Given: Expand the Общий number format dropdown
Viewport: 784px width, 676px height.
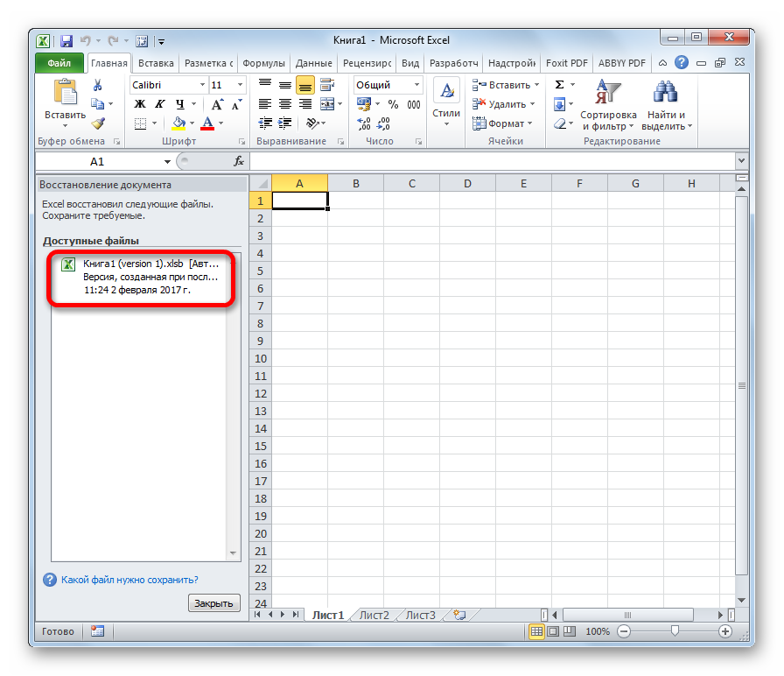Looking at the screenshot, I should point(416,85).
